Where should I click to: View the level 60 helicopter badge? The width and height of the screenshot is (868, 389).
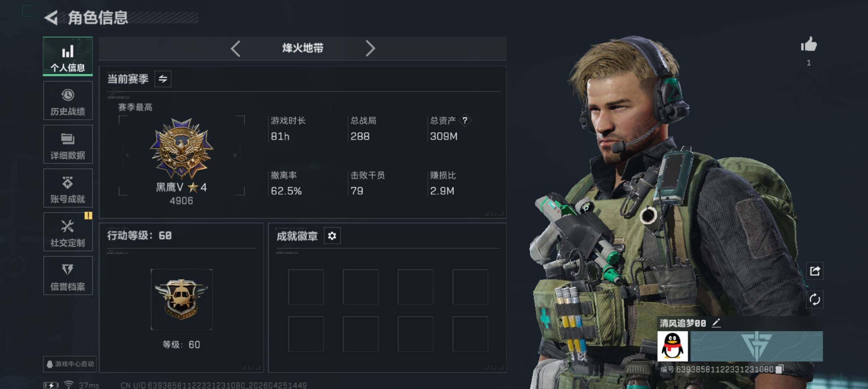click(x=181, y=299)
